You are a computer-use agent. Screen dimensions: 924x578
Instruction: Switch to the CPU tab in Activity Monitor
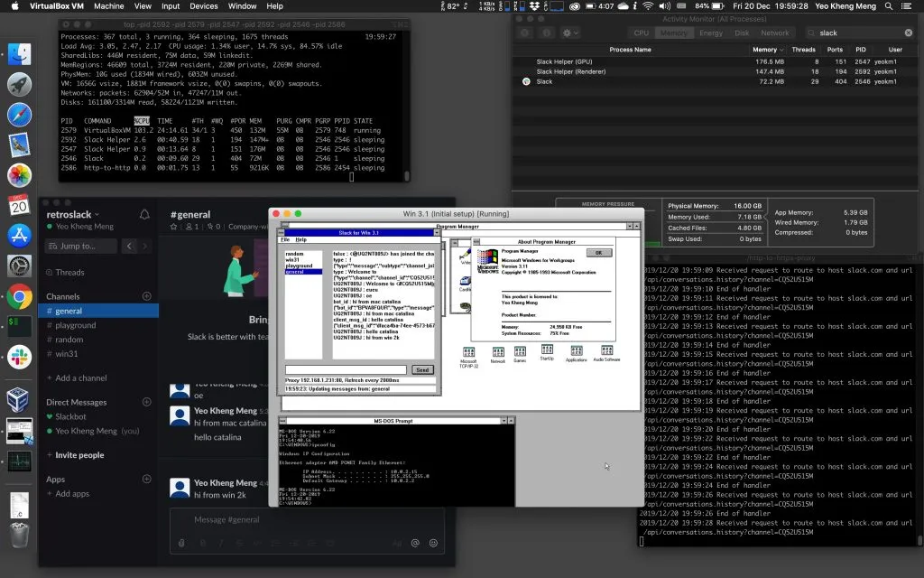tap(642, 33)
